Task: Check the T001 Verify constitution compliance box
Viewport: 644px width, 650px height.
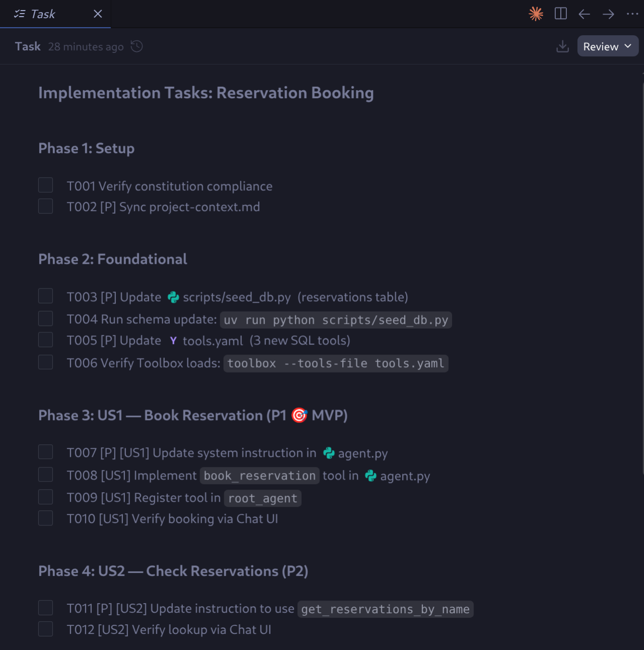Action: pos(45,185)
